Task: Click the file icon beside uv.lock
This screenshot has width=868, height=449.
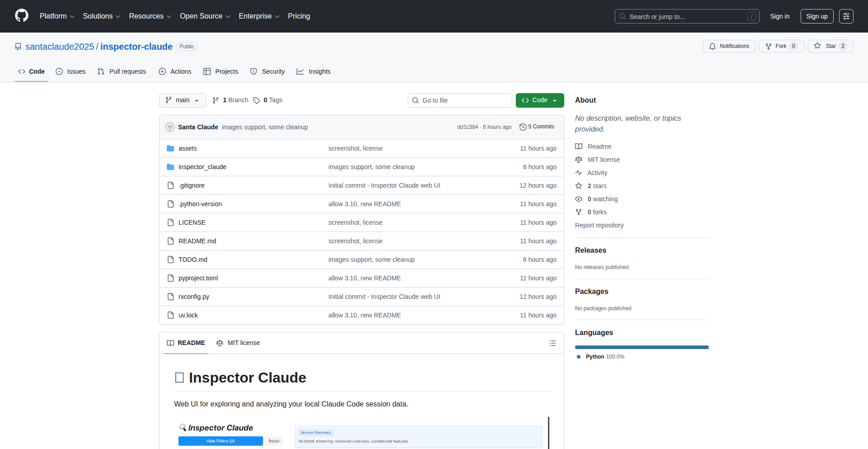Action: [x=170, y=315]
